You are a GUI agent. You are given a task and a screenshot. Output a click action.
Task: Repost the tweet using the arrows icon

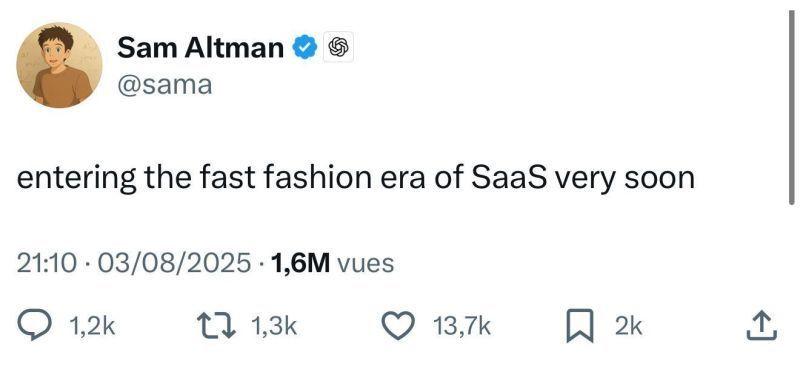(217, 326)
